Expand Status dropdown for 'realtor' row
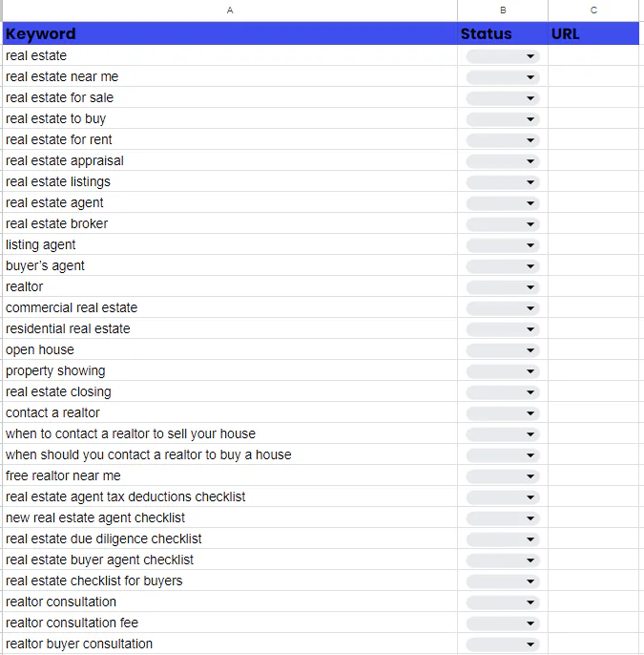Screen dimensions: 644x655 (x=503, y=287)
